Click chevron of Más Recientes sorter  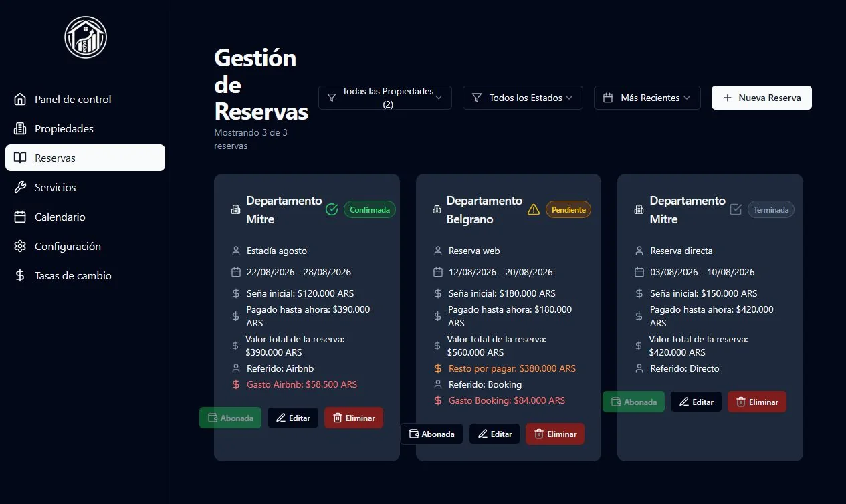coord(687,98)
